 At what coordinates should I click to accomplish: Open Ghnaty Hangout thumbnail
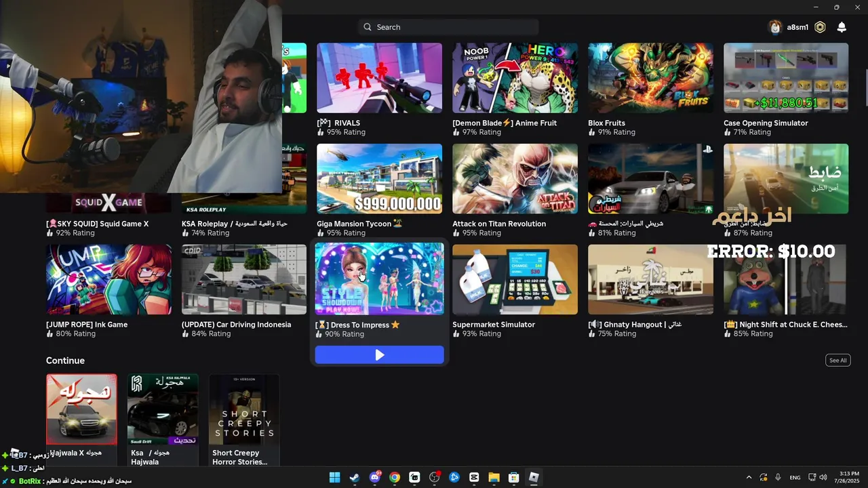(650, 279)
